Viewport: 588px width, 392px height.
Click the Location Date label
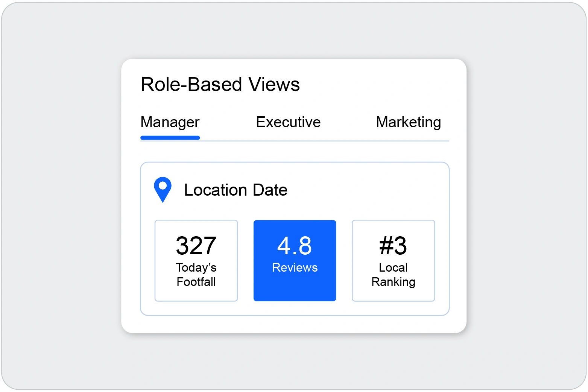pos(236,190)
